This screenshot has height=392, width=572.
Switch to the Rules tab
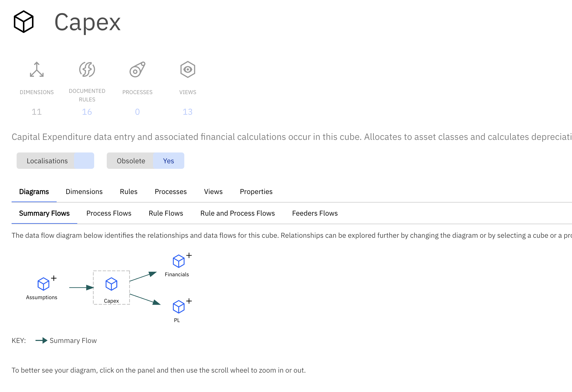point(129,192)
